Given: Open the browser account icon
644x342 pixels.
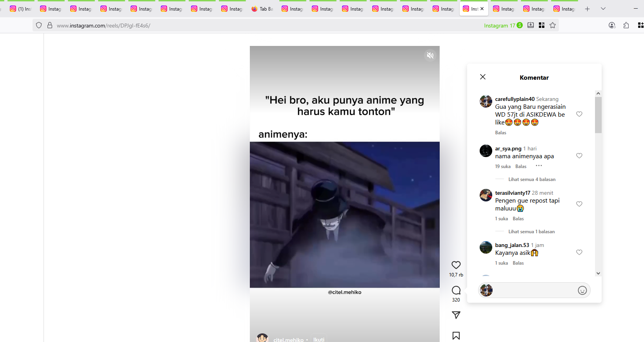Looking at the screenshot, I should click(x=612, y=25).
